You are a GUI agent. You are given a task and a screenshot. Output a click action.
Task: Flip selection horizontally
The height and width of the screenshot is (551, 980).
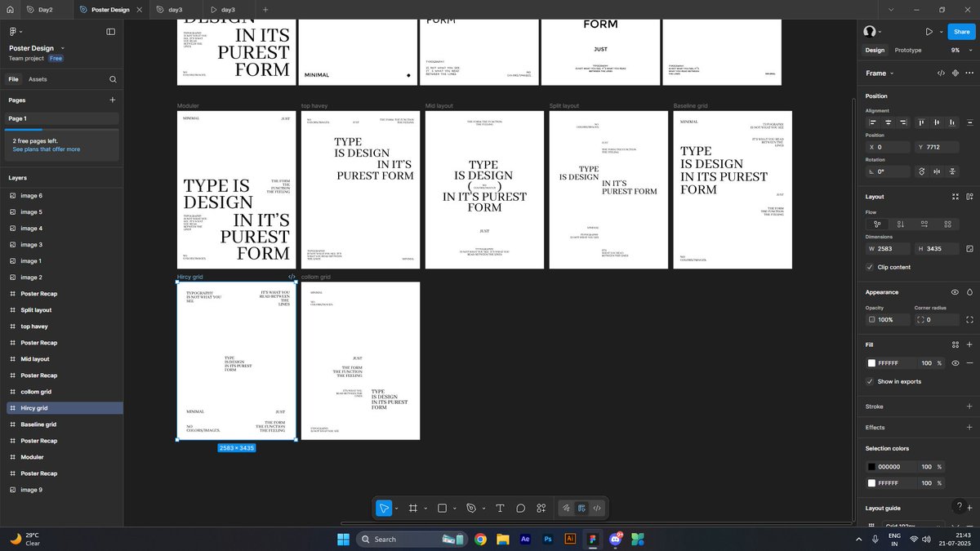coord(937,171)
